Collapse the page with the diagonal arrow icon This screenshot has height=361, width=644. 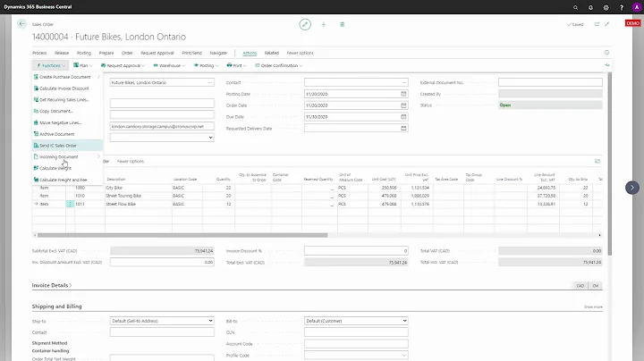pyautogui.click(x=607, y=24)
